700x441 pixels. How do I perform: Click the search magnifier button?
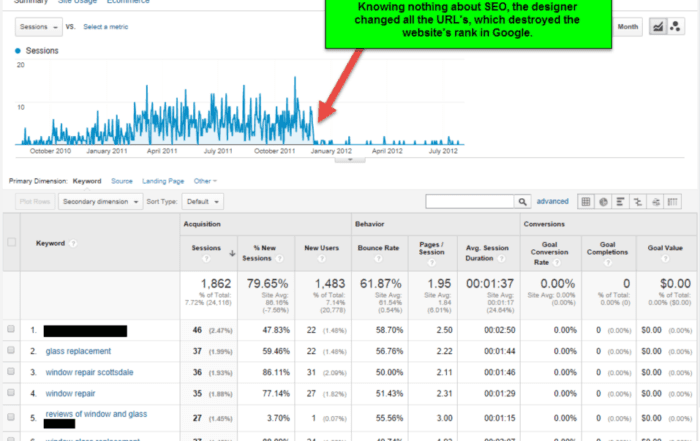point(521,201)
